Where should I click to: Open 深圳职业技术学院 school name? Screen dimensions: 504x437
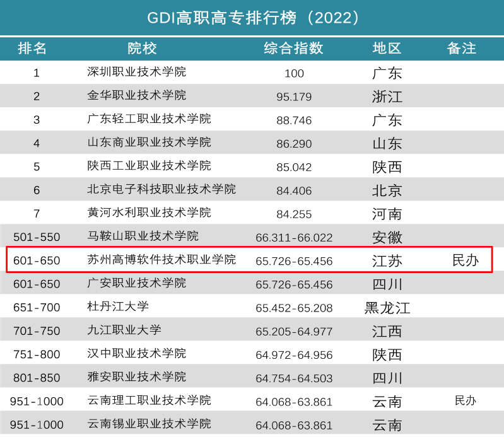[x=136, y=72]
